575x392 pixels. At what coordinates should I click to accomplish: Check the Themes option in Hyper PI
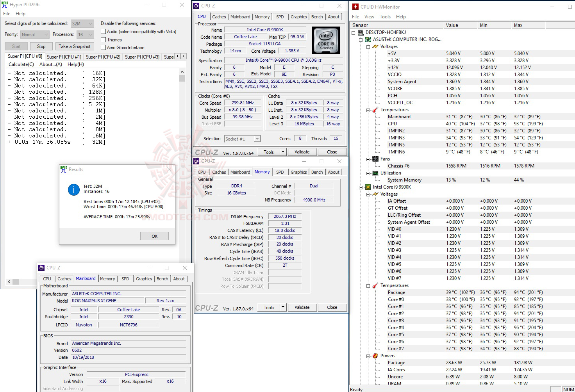point(103,39)
